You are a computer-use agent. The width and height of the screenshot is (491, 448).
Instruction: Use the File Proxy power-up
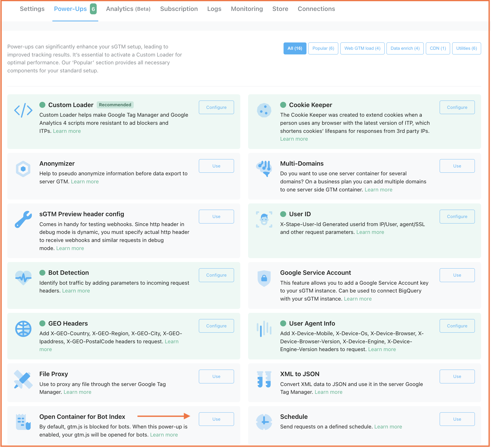coord(216,376)
